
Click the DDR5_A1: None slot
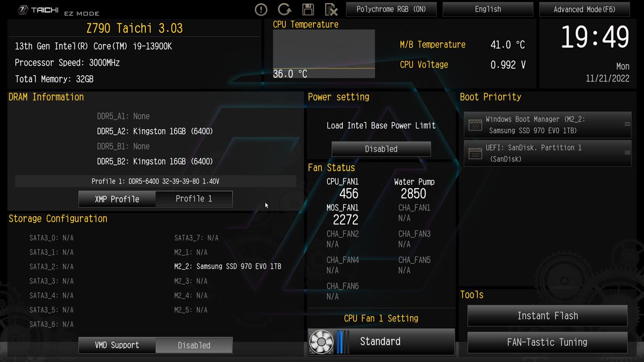coord(123,116)
